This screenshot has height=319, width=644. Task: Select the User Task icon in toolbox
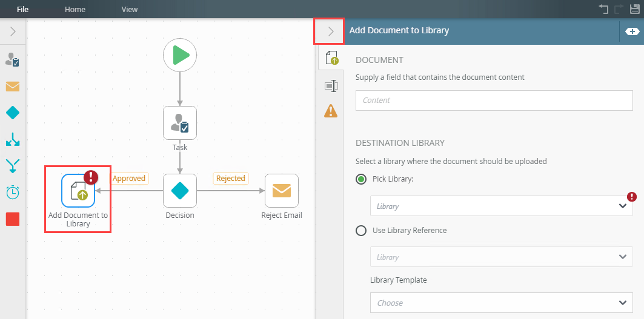tap(13, 59)
